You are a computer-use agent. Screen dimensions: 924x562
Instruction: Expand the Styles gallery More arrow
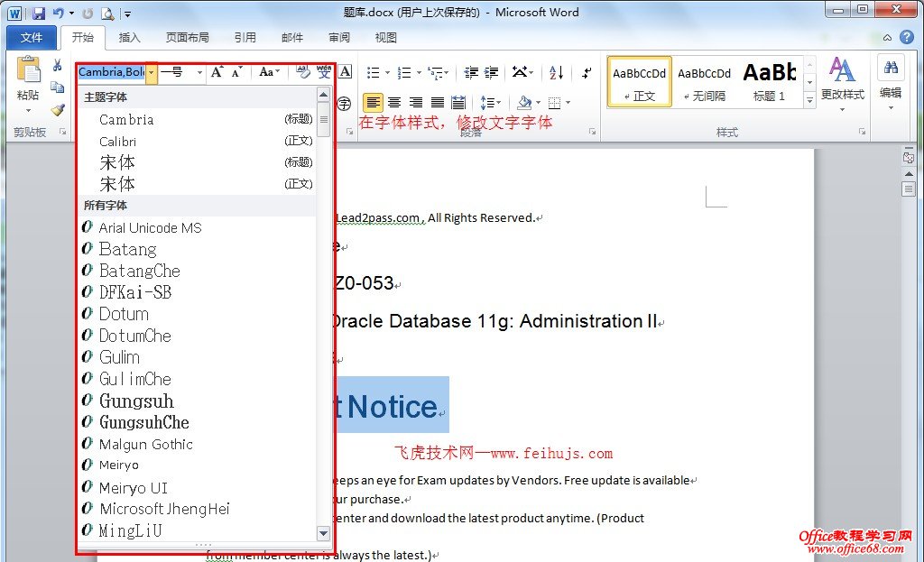(x=809, y=101)
